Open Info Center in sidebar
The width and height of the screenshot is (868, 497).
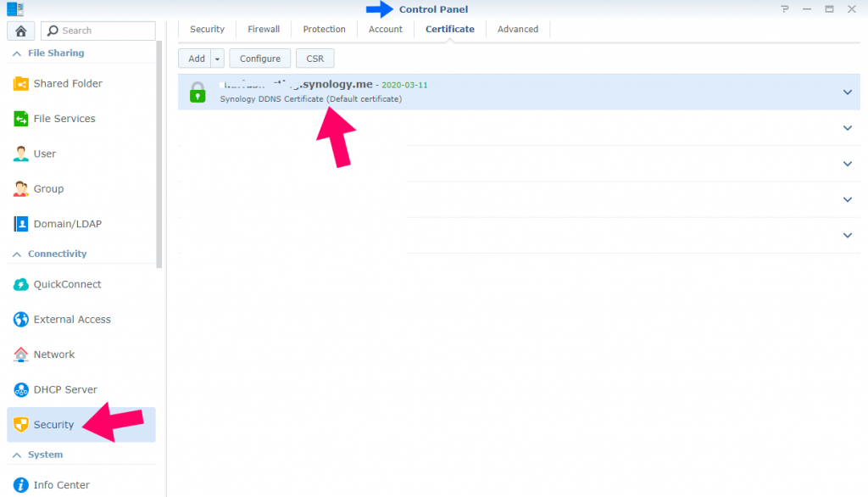pyautogui.click(x=61, y=485)
